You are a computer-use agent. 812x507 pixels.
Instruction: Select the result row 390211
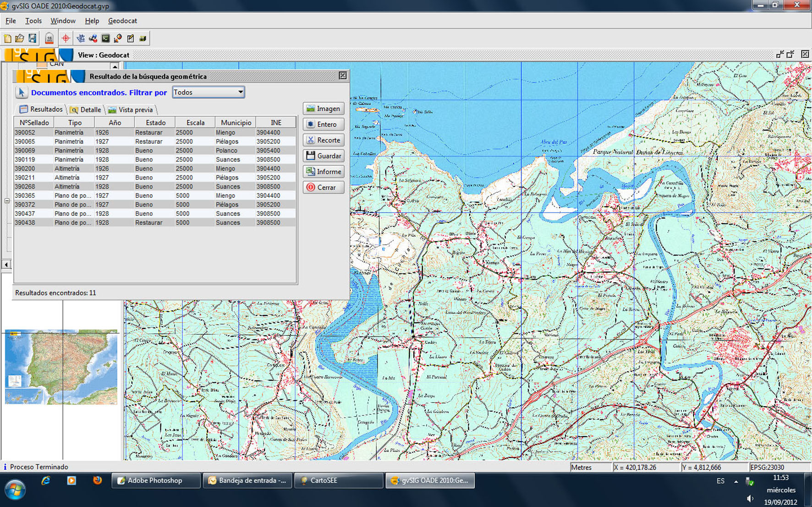click(155, 178)
